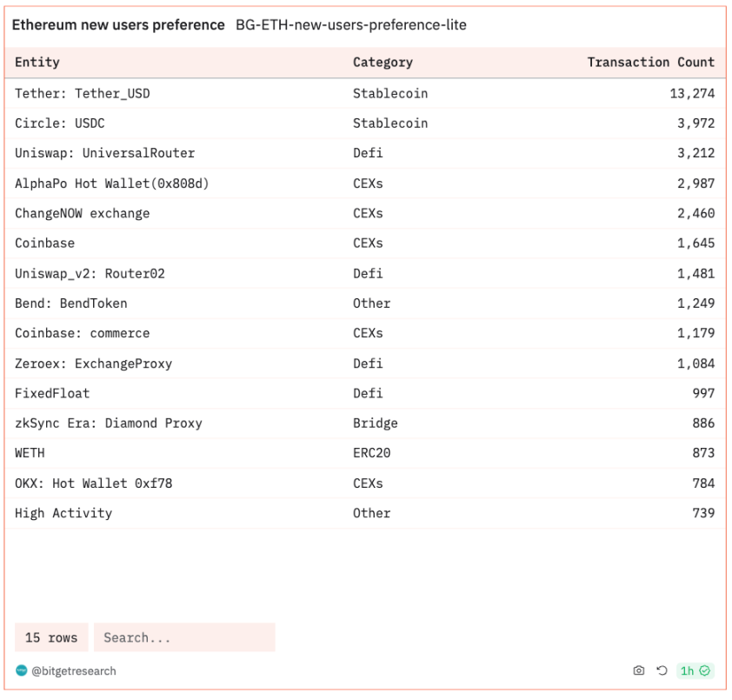Click the camera screenshot icon
Screen dimensions: 732x700
coord(639,671)
